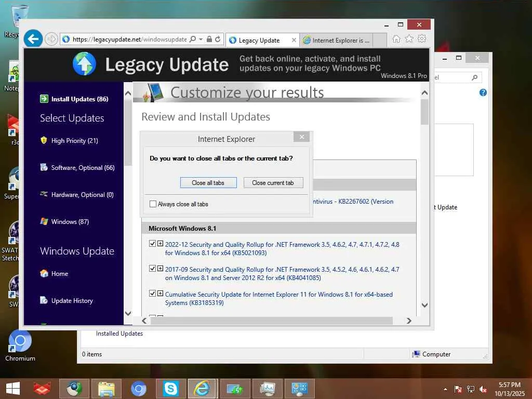Click the Home house icon in sidebar
The image size is (532, 399).
(x=44, y=273)
